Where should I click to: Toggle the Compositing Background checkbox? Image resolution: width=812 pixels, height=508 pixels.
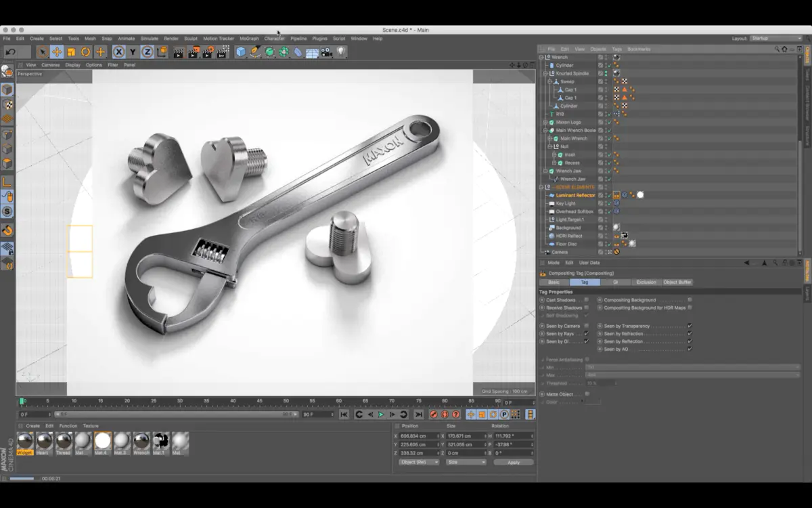pos(690,299)
